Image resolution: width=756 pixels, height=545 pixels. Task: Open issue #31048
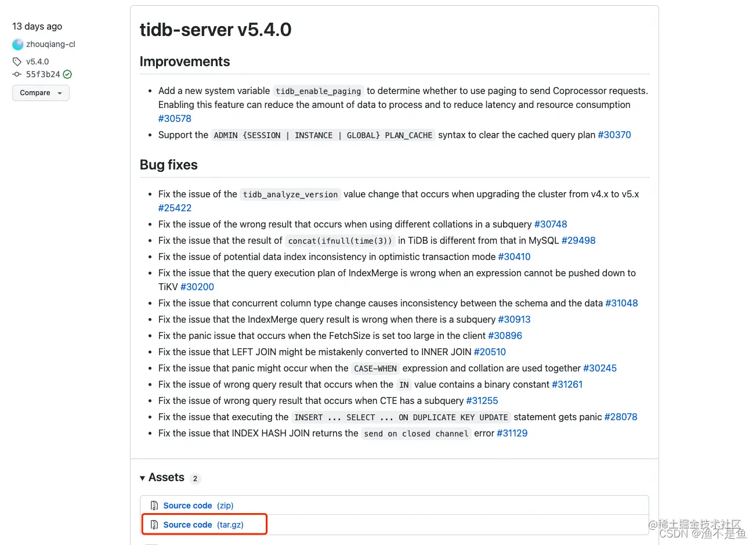coord(621,303)
